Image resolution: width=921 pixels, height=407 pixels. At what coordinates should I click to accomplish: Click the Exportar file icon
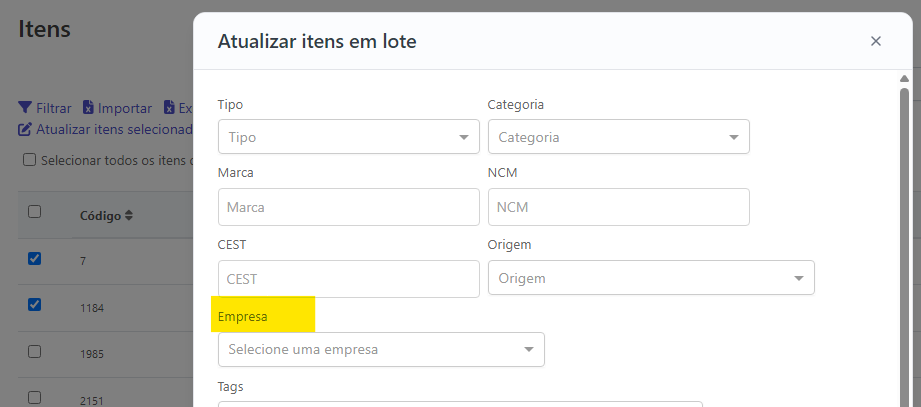[x=169, y=108]
